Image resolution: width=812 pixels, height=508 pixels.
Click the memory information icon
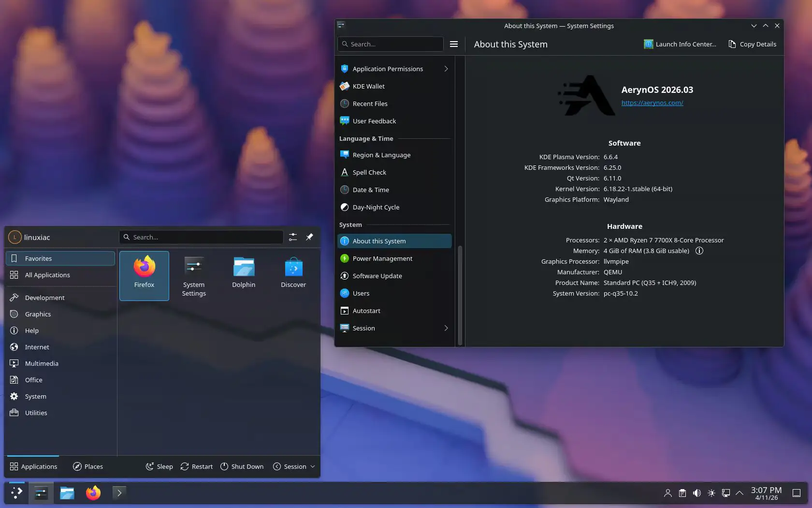click(699, 251)
